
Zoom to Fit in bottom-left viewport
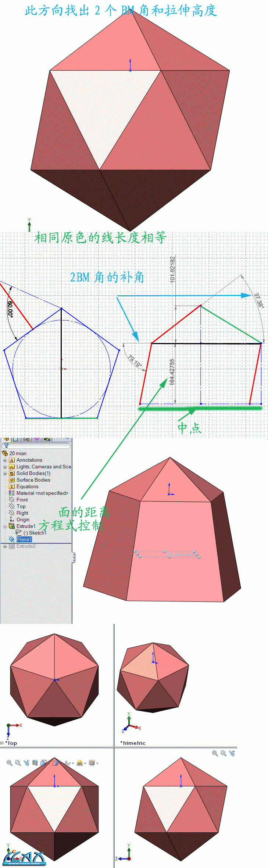point(10,763)
